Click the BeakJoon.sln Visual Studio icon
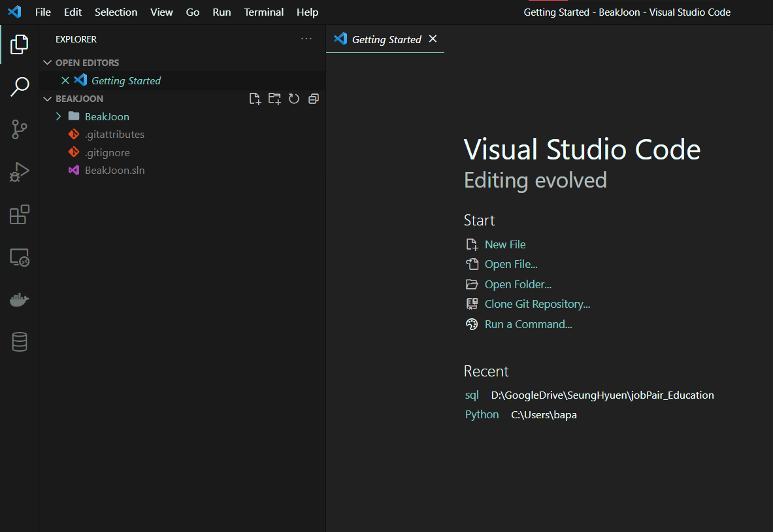Viewport: 773px width, 532px height. [x=74, y=170]
